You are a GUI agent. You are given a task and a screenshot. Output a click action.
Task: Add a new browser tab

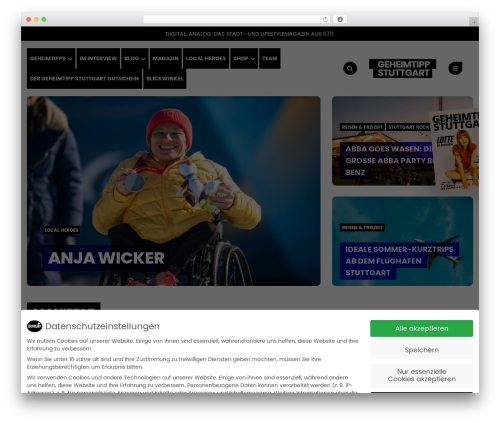(x=474, y=22)
